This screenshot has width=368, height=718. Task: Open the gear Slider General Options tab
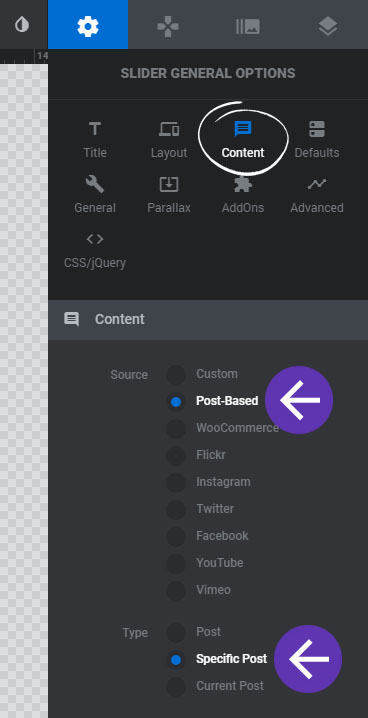pyautogui.click(x=88, y=25)
